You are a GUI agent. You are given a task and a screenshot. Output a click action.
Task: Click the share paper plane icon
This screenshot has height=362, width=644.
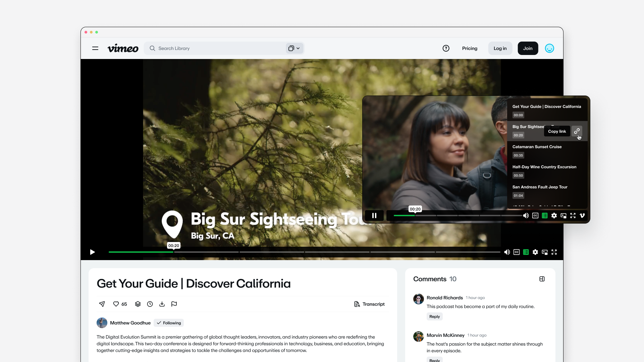(x=102, y=304)
